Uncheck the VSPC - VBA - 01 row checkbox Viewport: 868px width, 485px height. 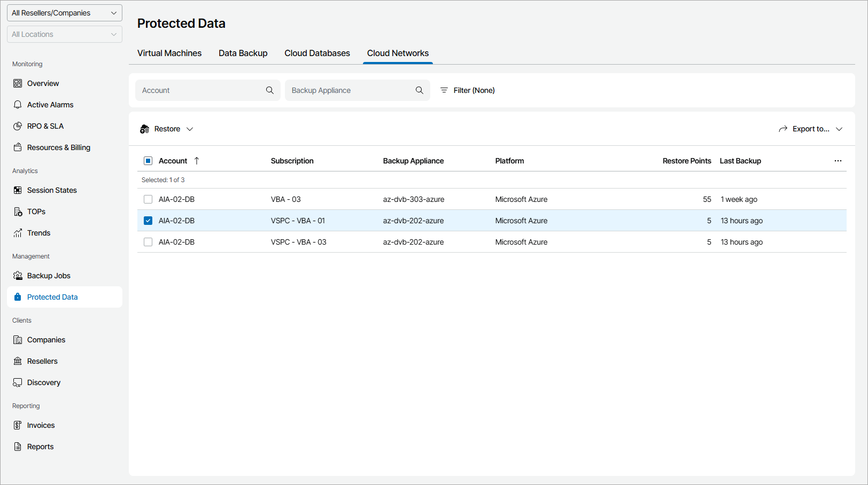(148, 221)
